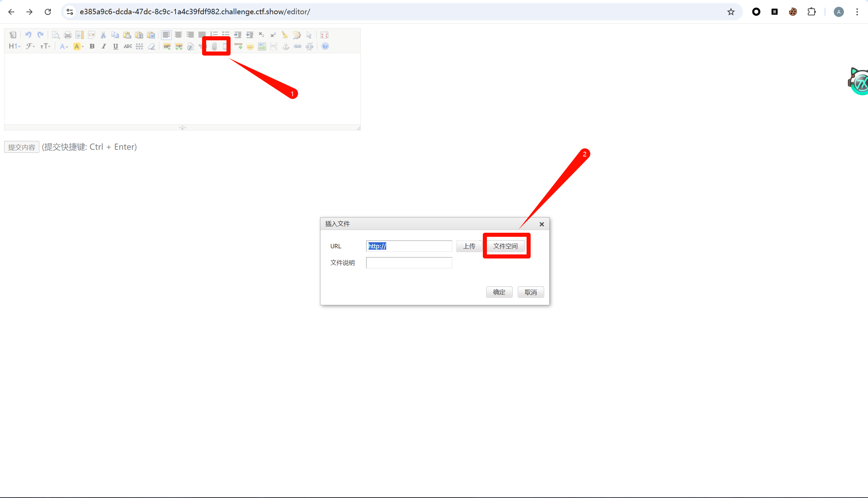Insert an emoticon via smiley icon
The height and width of the screenshot is (498, 868).
[250, 46]
